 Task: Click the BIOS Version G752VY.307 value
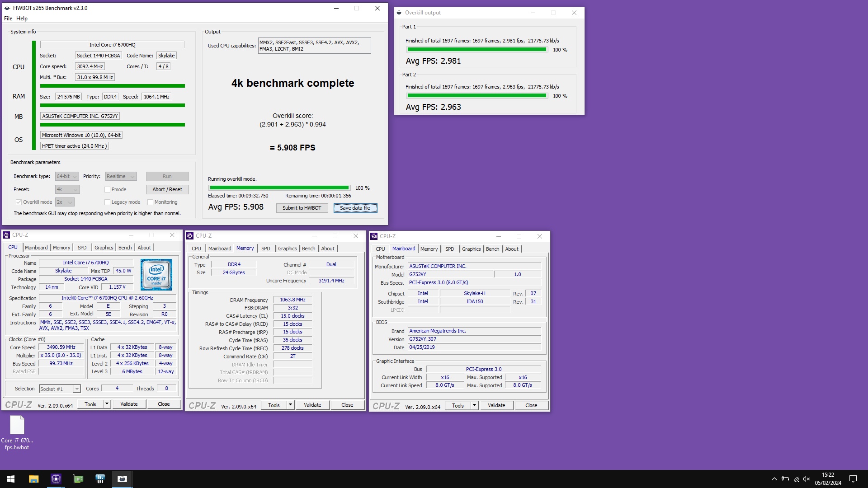tap(474, 339)
